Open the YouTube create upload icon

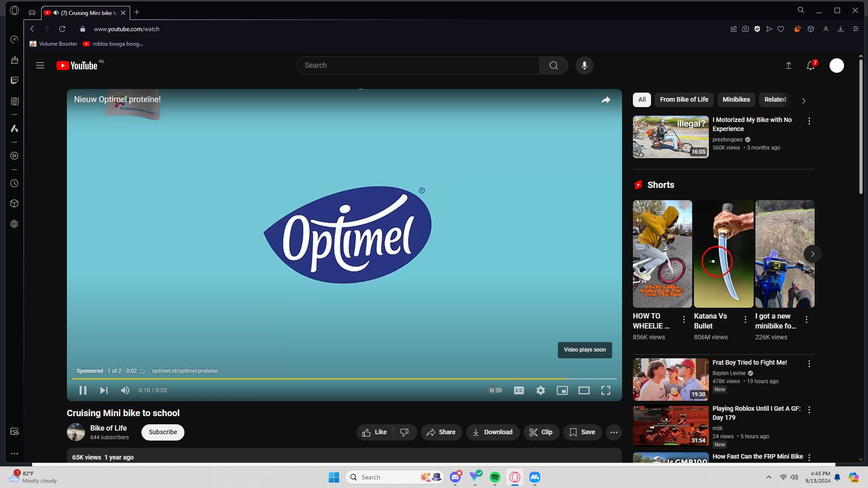[x=788, y=66]
